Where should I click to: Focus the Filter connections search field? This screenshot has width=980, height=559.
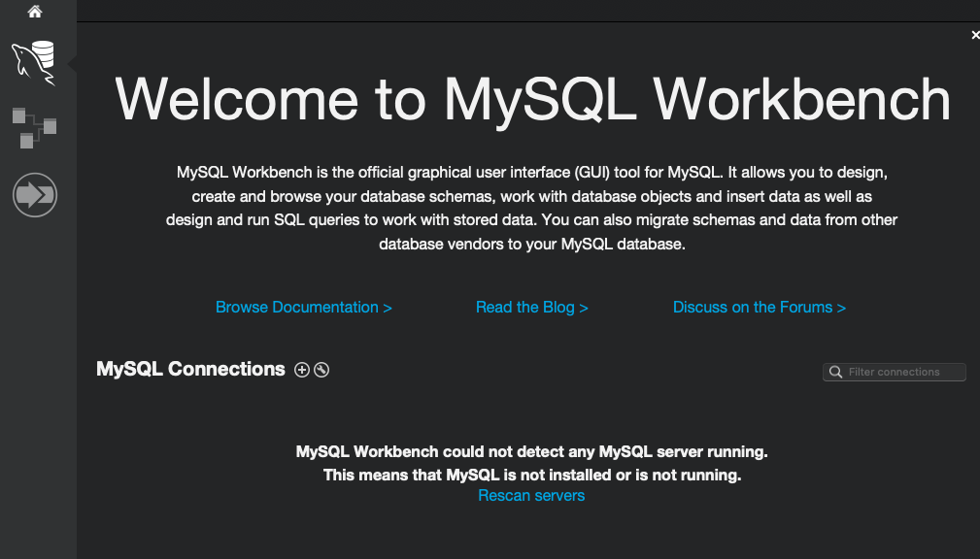pos(895,373)
